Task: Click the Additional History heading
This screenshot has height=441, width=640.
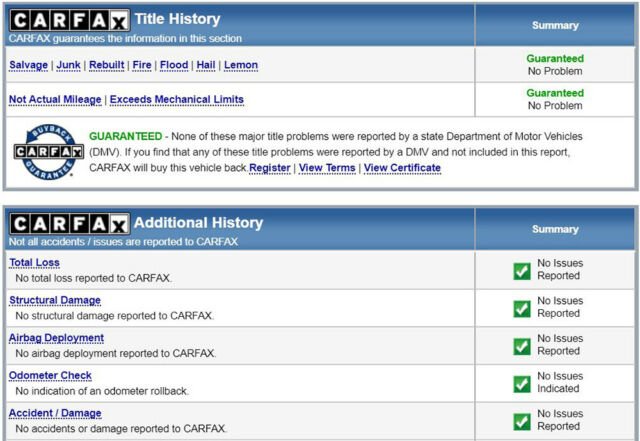Action: (199, 223)
